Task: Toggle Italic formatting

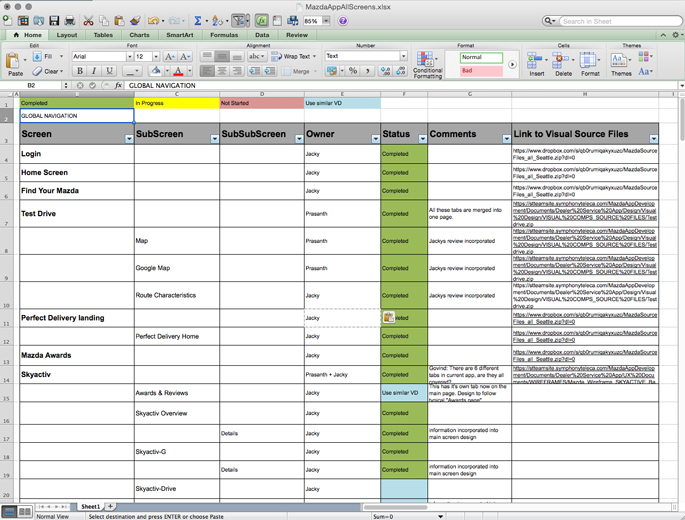Action: [x=94, y=71]
